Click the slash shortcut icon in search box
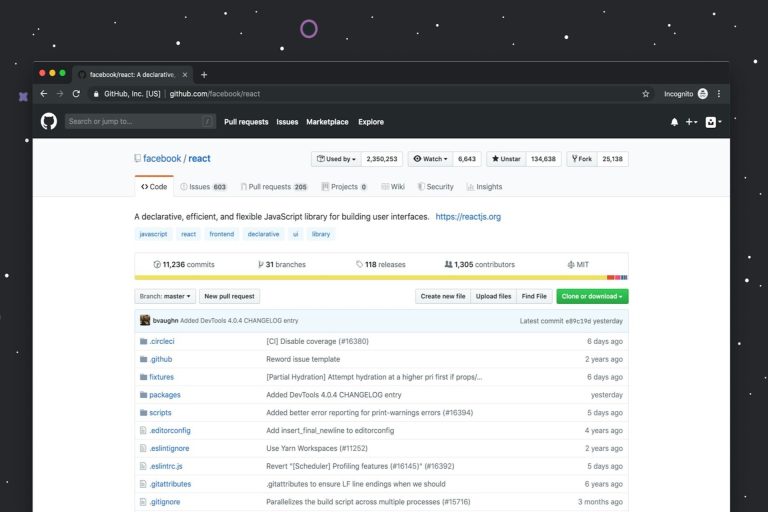The image size is (768, 512). coord(207,122)
